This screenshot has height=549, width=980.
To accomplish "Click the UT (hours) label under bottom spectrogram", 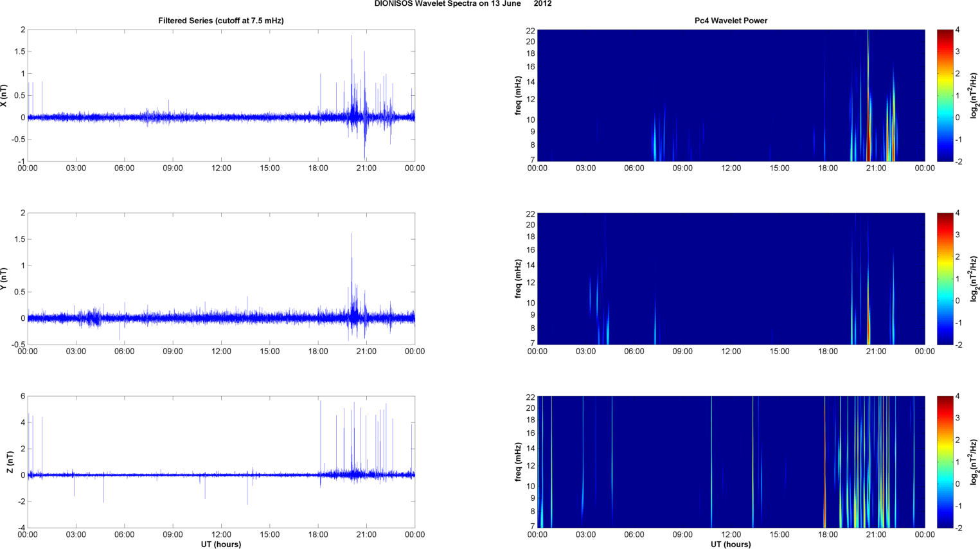I will 731,544.
